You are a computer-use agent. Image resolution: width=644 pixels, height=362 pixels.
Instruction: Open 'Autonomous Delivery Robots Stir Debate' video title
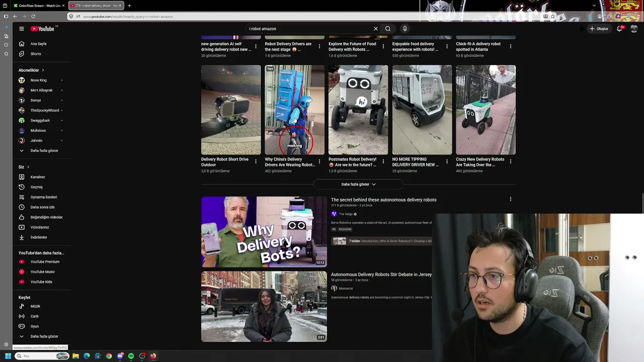(381, 275)
